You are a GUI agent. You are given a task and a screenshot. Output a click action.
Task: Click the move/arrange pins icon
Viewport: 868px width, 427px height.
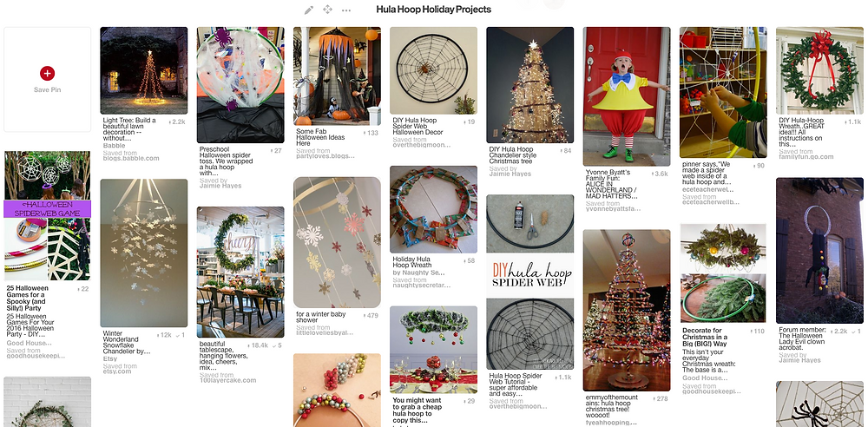point(327,10)
